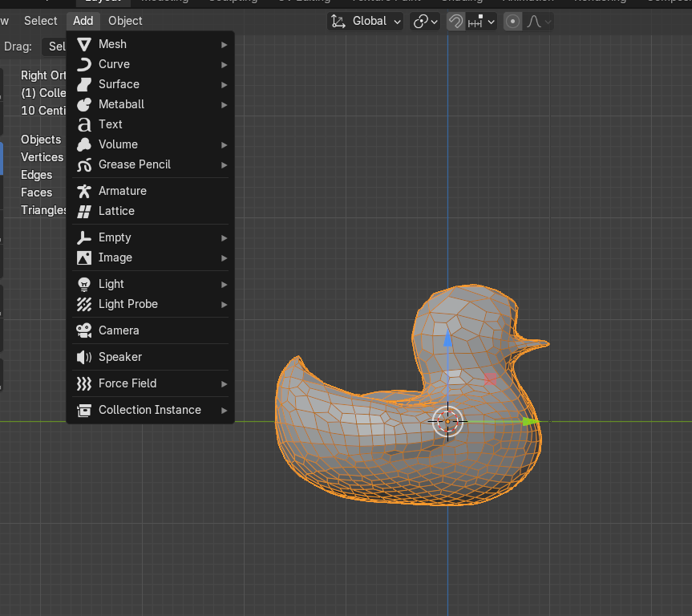Click the "Triangles" statistics label
This screenshot has width=692, height=616.
pos(43,210)
